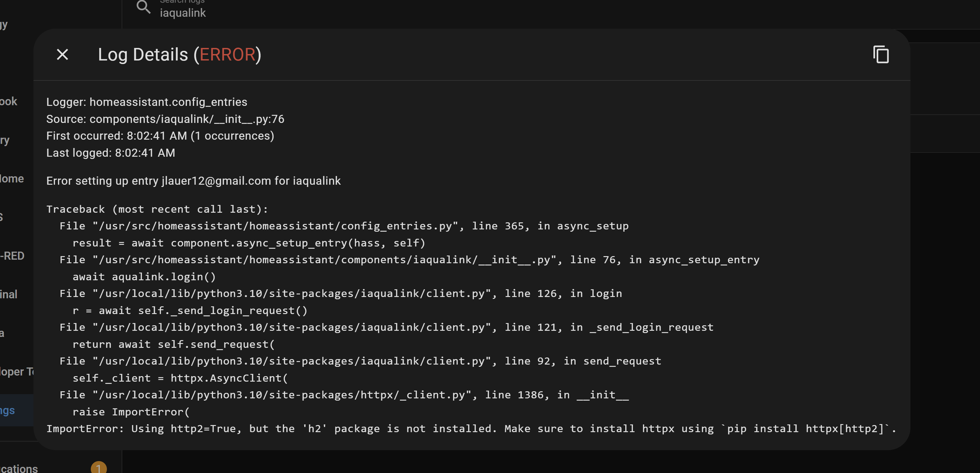Screen dimensions: 980x473
Task: Select the return await self.send_request( line
Action: pos(174,345)
